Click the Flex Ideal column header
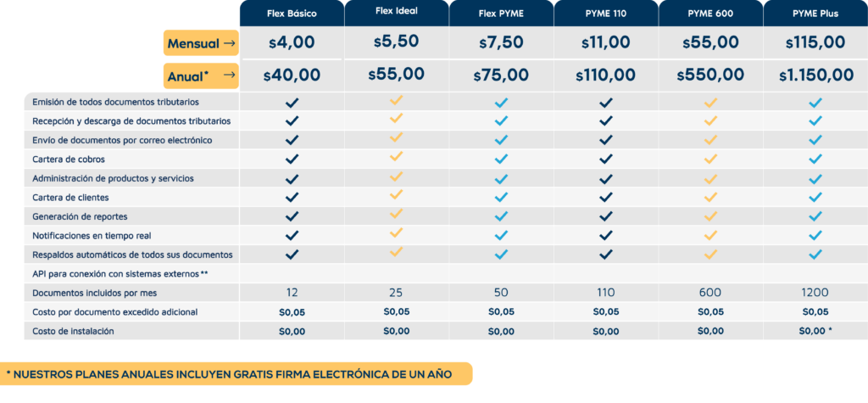The width and height of the screenshot is (868, 403). pos(397,14)
